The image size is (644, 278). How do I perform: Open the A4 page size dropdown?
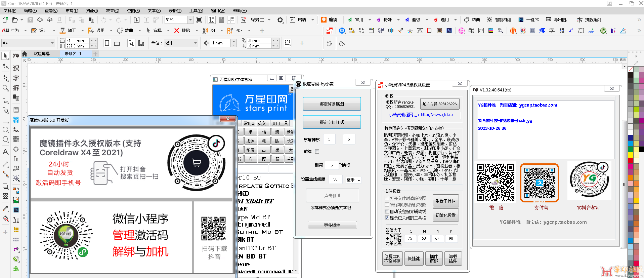click(x=52, y=43)
